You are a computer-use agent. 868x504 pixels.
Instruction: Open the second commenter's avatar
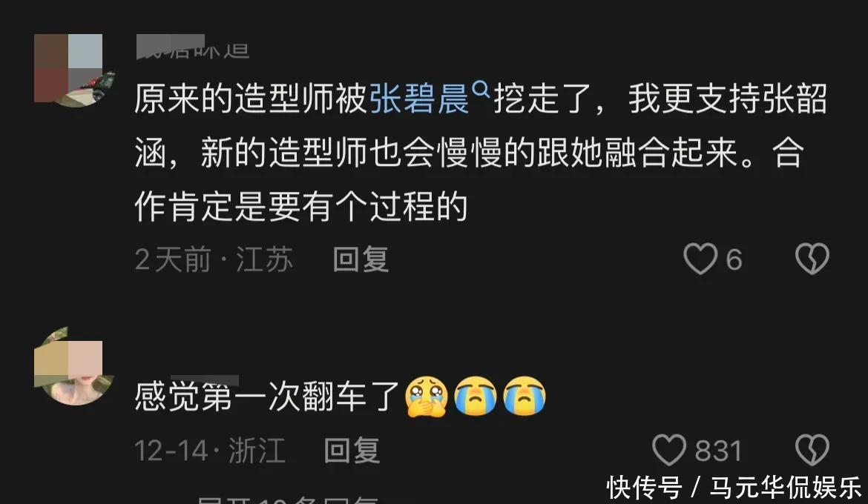pos(74,366)
